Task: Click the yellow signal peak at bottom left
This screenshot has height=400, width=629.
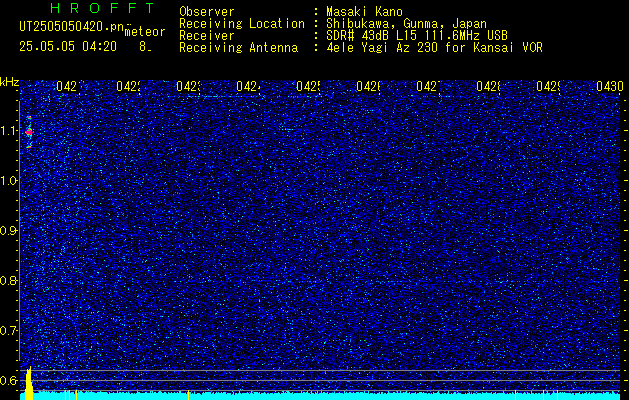Action: pyautogui.click(x=28, y=383)
